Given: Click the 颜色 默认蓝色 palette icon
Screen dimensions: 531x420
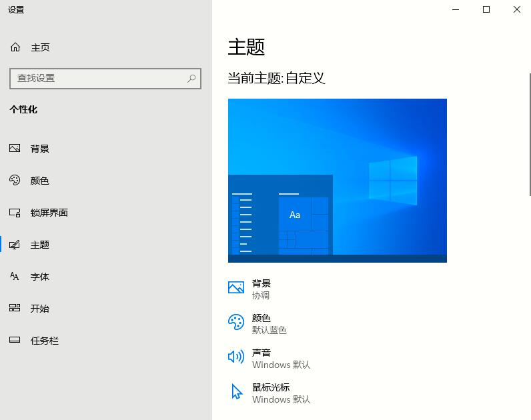Looking at the screenshot, I should [236, 323].
